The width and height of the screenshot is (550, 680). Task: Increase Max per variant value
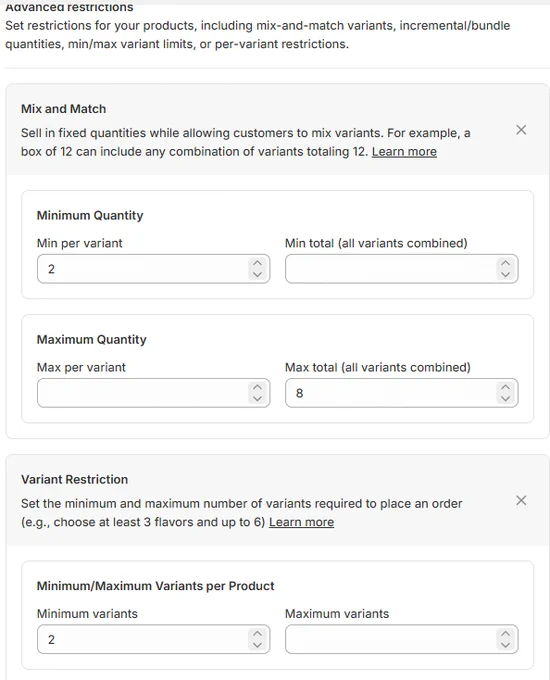[257, 387]
